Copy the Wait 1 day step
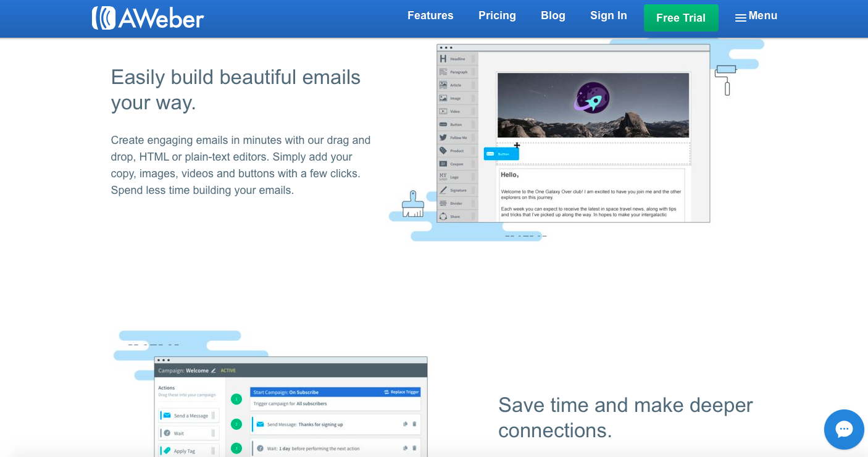Image resolution: width=868 pixels, height=457 pixels. [406, 448]
